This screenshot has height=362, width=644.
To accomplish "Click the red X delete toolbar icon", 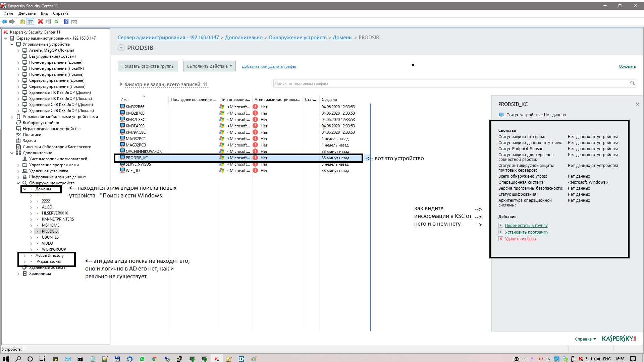I will [x=40, y=21].
